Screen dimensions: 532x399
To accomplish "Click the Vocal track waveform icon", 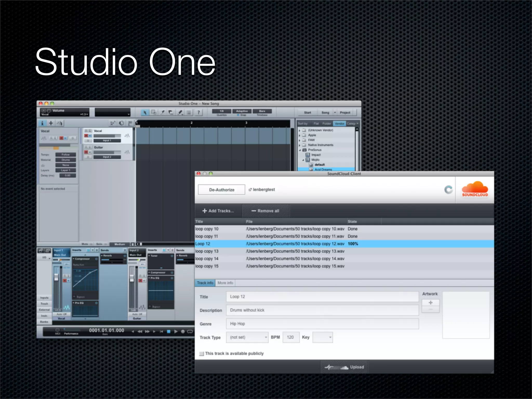I will click(127, 136).
